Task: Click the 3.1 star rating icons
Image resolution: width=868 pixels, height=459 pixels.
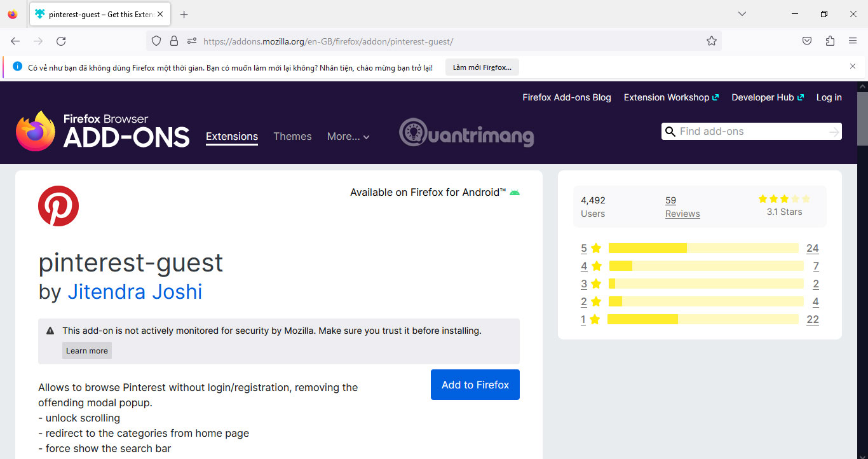Action: point(784,199)
